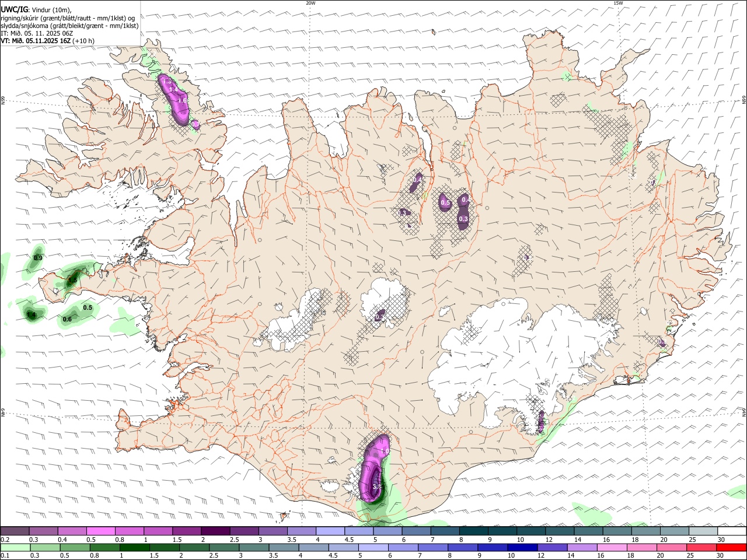747x560 pixels.
Task: Choose the pale lavender 5–6 rain legend swatch
Action: pos(373,547)
